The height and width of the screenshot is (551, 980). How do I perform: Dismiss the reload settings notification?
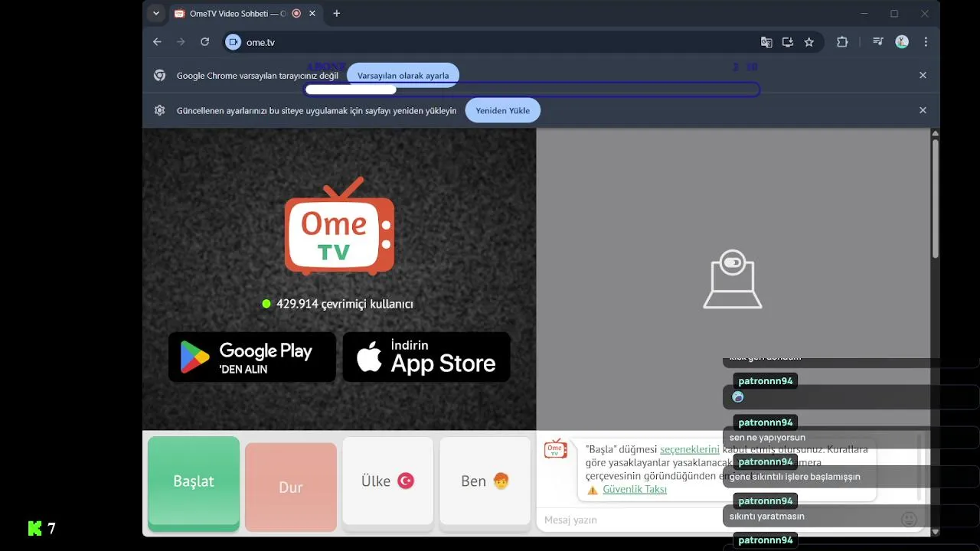tap(923, 110)
